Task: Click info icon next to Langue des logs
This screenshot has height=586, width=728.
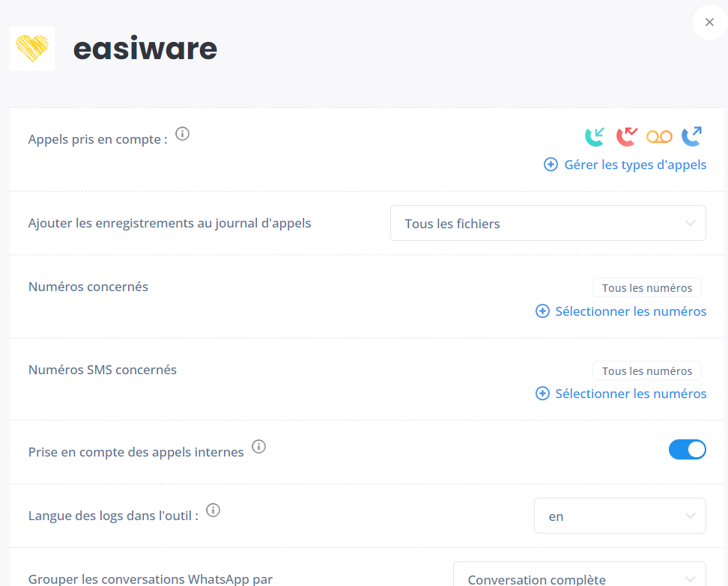Action: pos(213,510)
